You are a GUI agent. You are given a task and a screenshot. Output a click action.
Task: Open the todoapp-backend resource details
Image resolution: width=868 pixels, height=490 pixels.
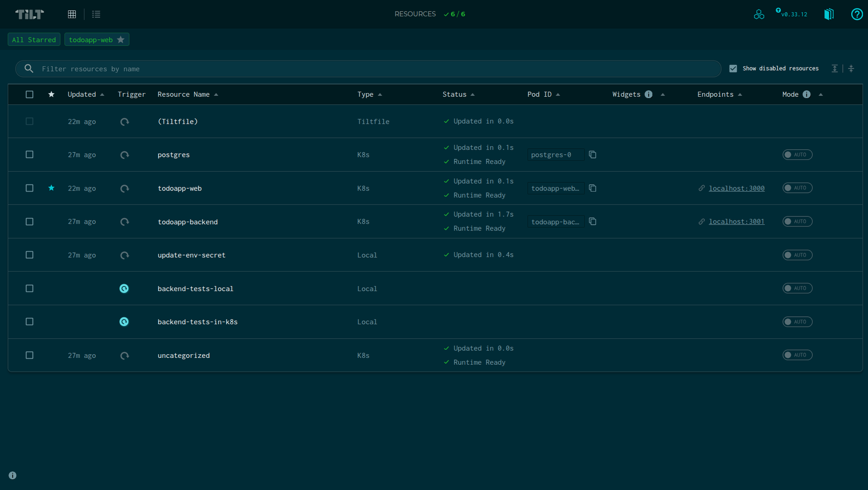(188, 222)
